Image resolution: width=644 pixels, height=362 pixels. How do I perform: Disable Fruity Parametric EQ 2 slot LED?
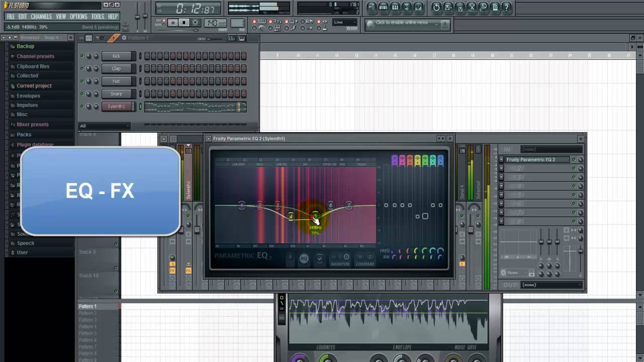pyautogui.click(x=574, y=160)
